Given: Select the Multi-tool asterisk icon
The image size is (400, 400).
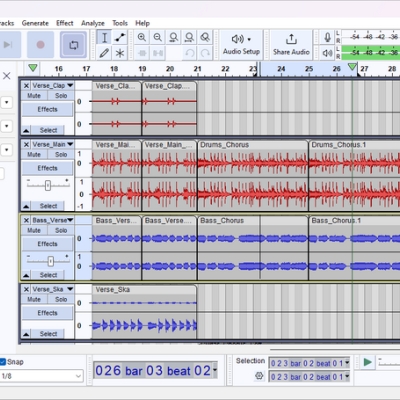Looking at the screenshot, I should click(x=120, y=53).
